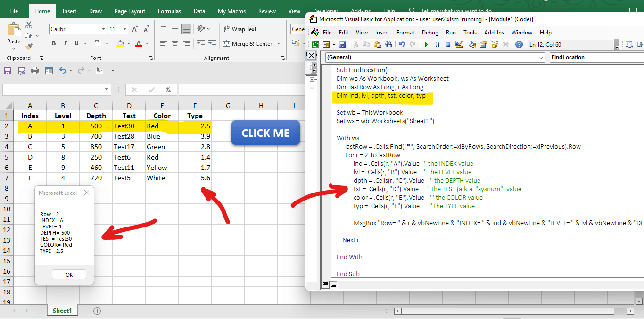This screenshot has height=319, width=644.
Task: Select the Sheet1 worksheet tab
Action: pos(62,311)
